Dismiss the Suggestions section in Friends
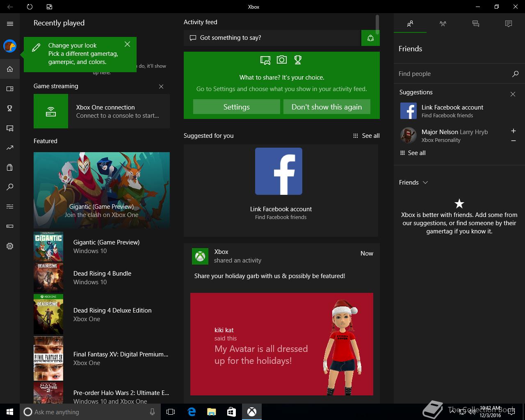 (513, 94)
